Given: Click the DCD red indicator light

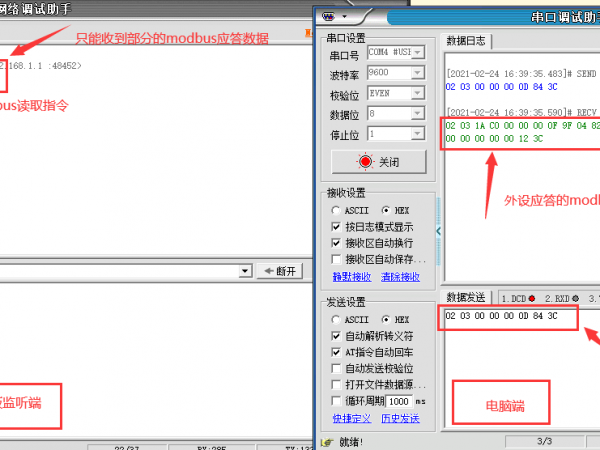Looking at the screenshot, I should click(533, 299).
